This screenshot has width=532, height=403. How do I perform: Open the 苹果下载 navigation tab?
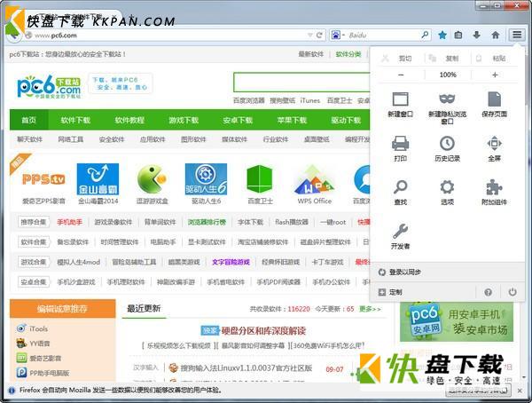[292, 120]
